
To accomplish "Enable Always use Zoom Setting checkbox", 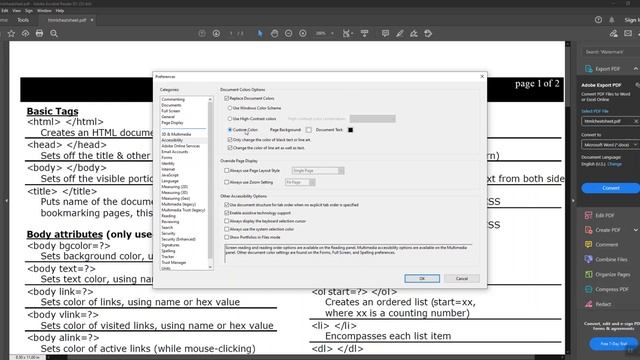I will [x=227, y=182].
